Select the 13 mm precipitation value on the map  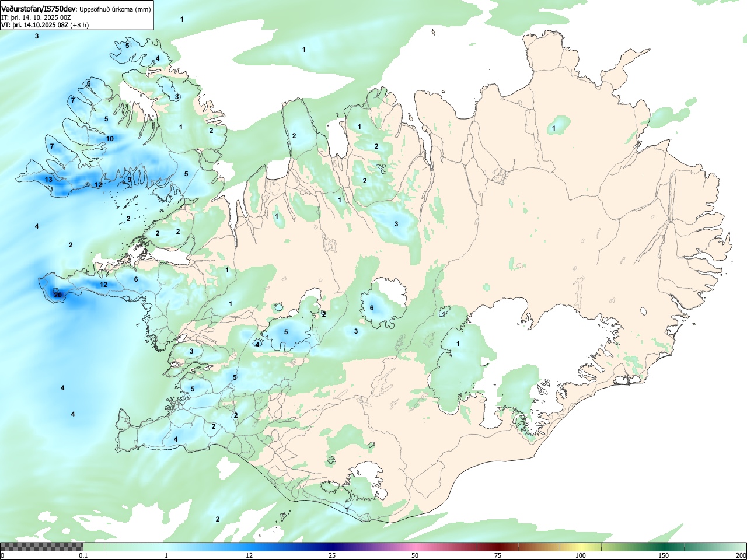pyautogui.click(x=48, y=180)
